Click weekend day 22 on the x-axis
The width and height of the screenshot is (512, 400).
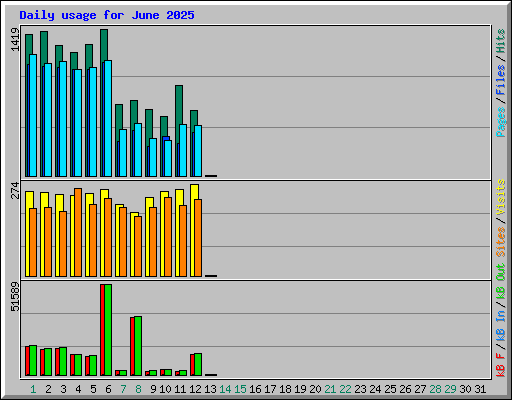pyautogui.click(x=345, y=389)
